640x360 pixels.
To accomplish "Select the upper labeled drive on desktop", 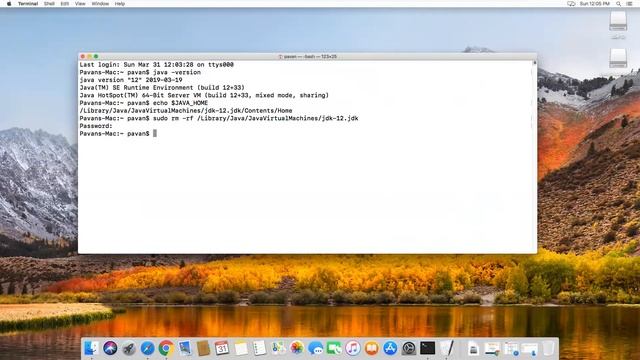I will pos(618,24).
